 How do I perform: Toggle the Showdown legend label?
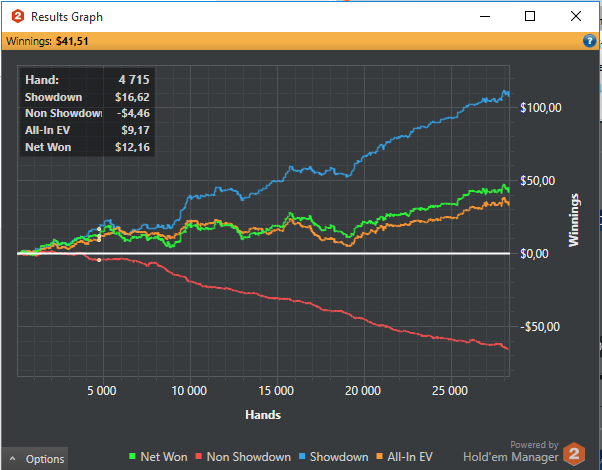click(339, 457)
